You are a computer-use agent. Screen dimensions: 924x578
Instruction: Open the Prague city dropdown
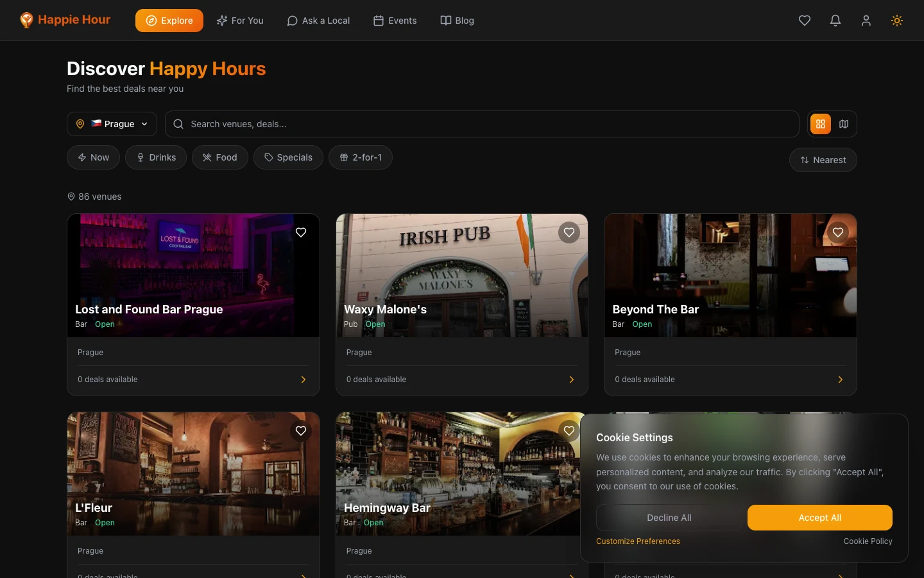coord(112,124)
